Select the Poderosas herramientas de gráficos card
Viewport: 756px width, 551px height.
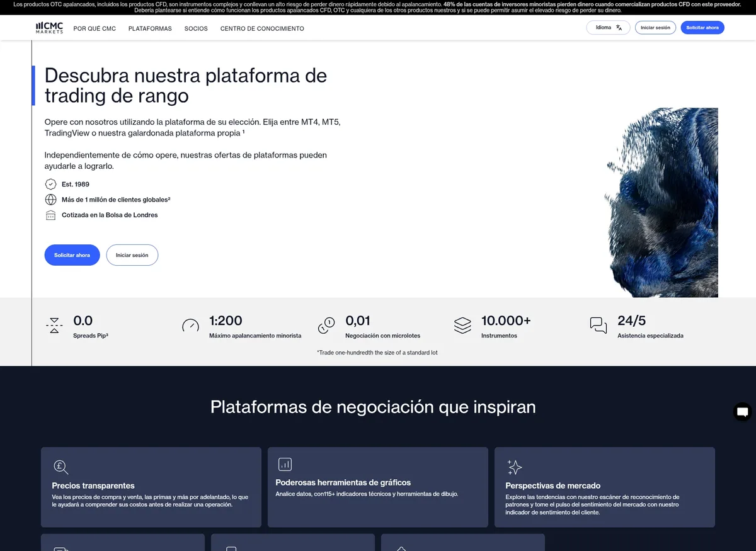[x=378, y=487]
